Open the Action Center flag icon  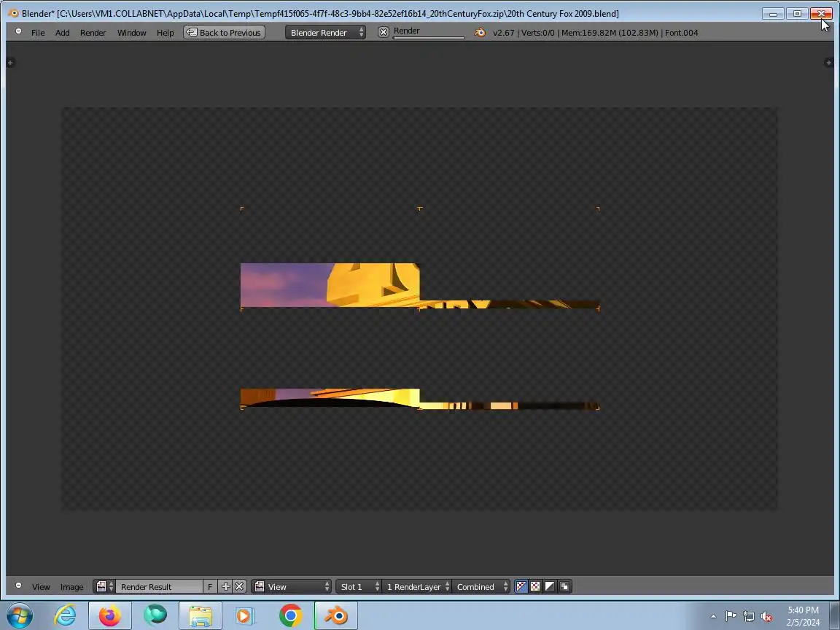click(x=731, y=616)
